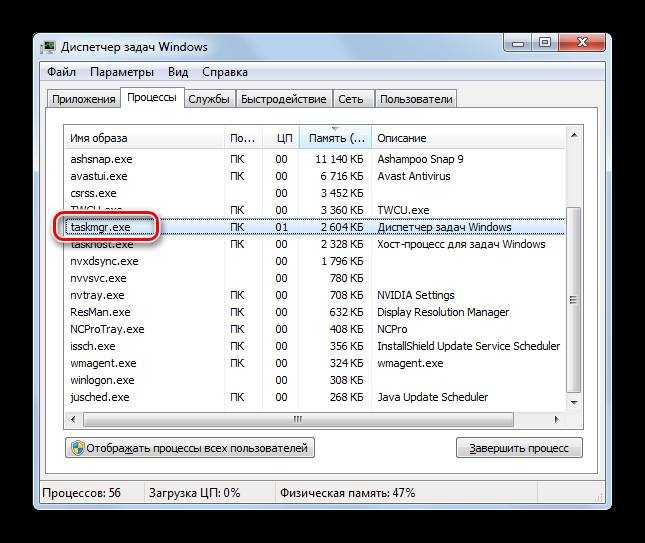The width and height of the screenshot is (645, 543).
Task: Sort by Описание column header
Action: click(x=468, y=138)
